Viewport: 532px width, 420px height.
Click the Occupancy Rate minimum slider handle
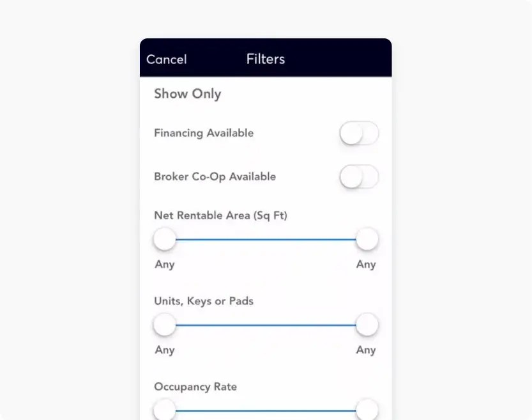pos(165,410)
